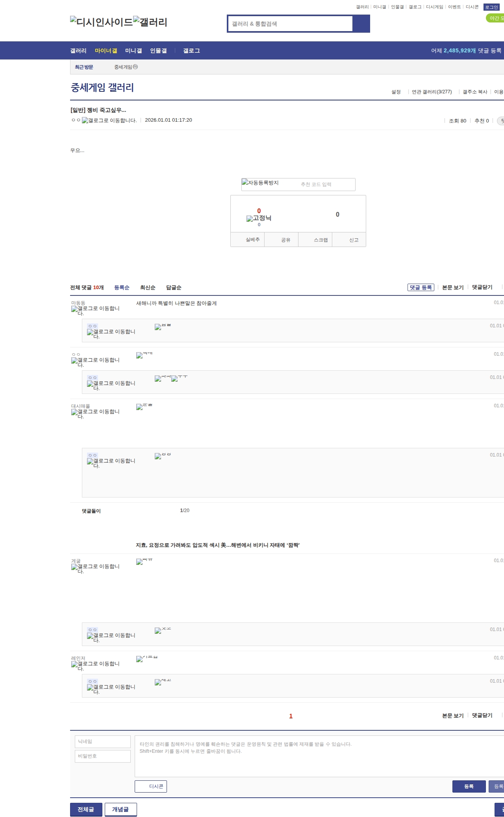Click the dccon image in 게굴's comment
The width and height of the screenshot is (504, 817).
[144, 561]
